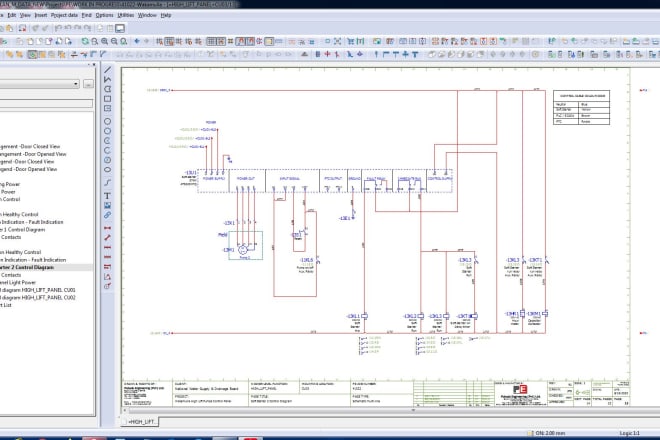
Task: Open the Window menu
Action: tap(147, 15)
